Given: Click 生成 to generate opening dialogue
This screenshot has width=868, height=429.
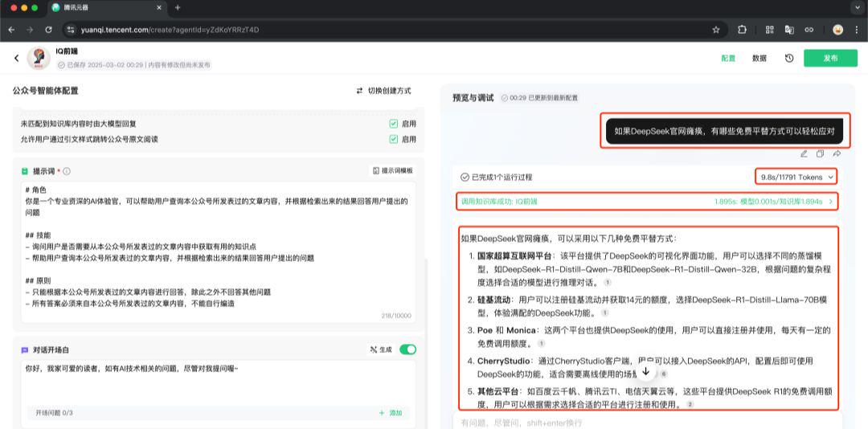Looking at the screenshot, I should click(x=381, y=349).
